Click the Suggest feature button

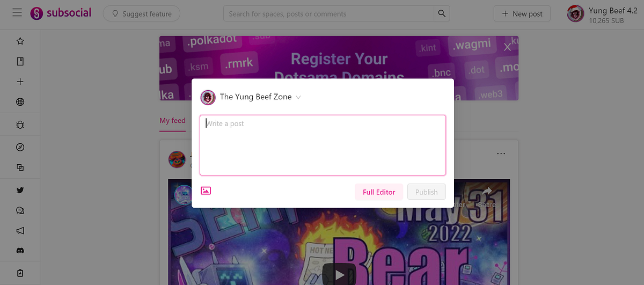click(x=141, y=13)
